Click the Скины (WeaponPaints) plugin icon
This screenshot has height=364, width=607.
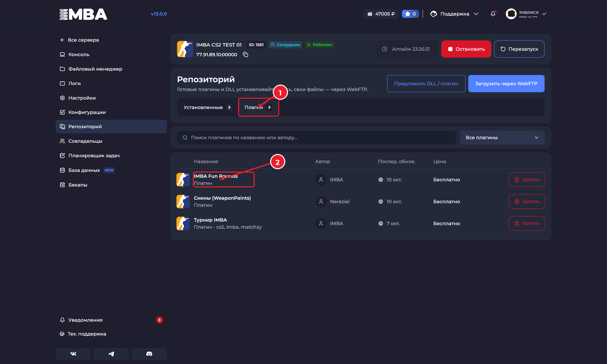click(183, 202)
